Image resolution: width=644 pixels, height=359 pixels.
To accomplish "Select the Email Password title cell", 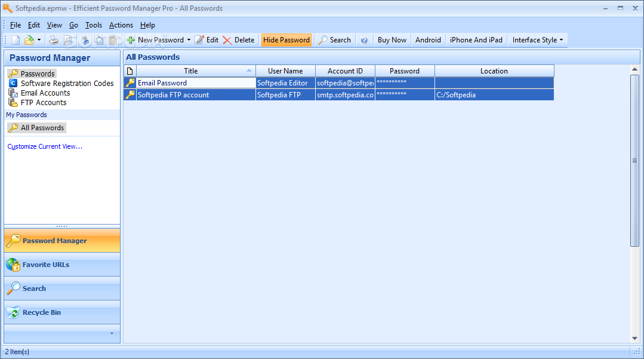I will tap(196, 82).
